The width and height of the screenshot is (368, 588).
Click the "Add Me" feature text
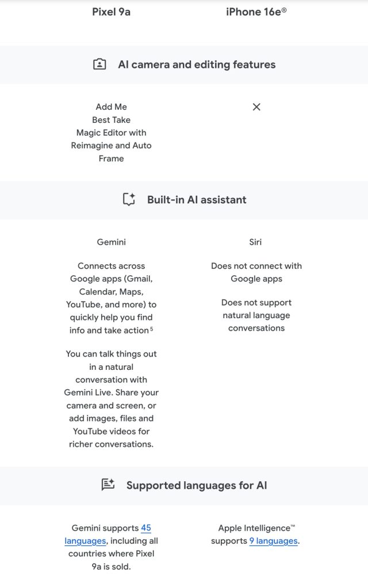pos(111,107)
